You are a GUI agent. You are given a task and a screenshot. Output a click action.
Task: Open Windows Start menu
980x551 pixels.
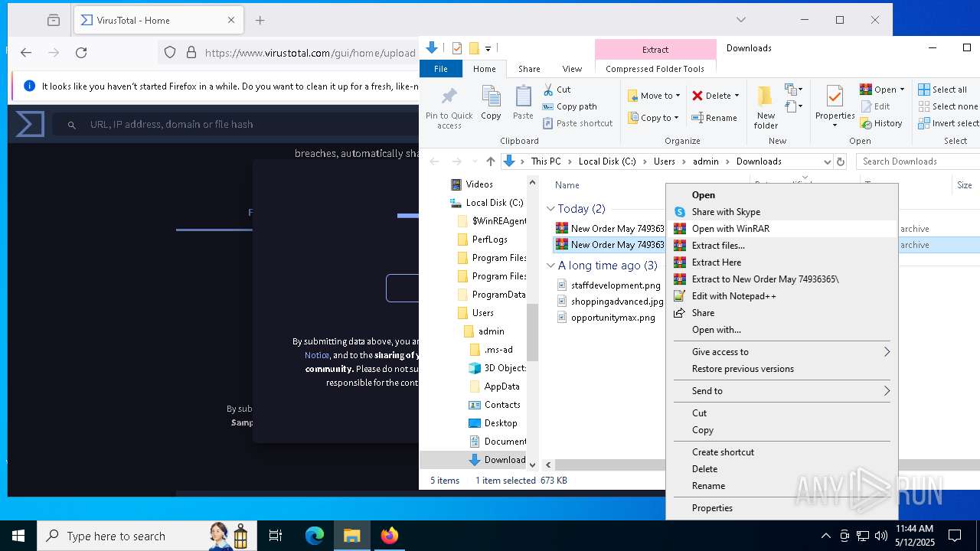point(18,536)
